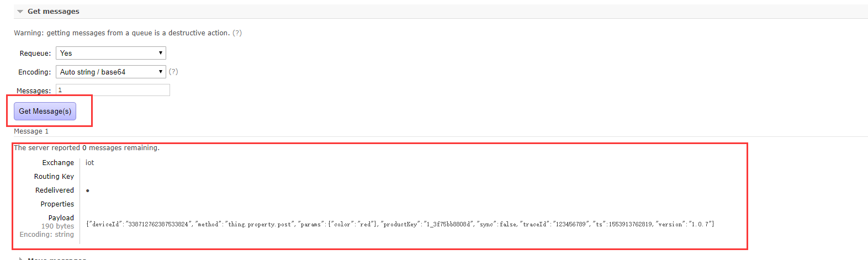The width and height of the screenshot is (868, 260).
Task: Click the help (?) icon beside Encoding dropdown
Action: (x=173, y=72)
